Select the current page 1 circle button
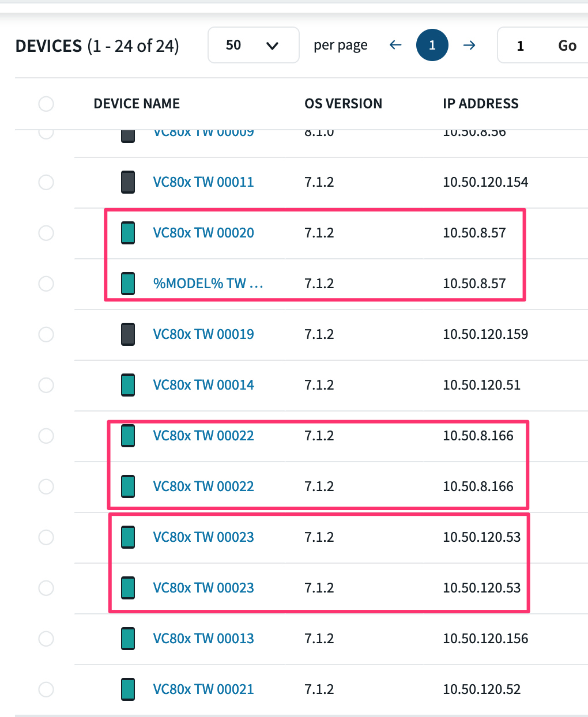Image resolution: width=588 pixels, height=717 pixels. point(432,45)
